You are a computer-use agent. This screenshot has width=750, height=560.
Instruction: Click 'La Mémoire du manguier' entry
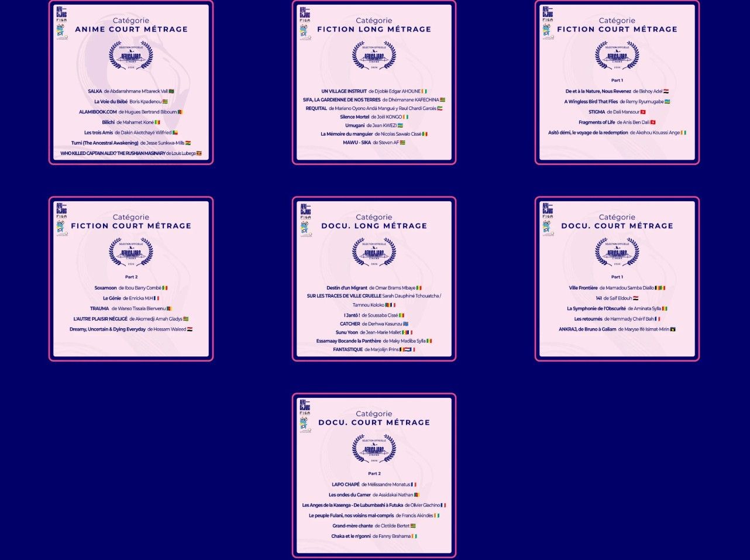[374, 134]
